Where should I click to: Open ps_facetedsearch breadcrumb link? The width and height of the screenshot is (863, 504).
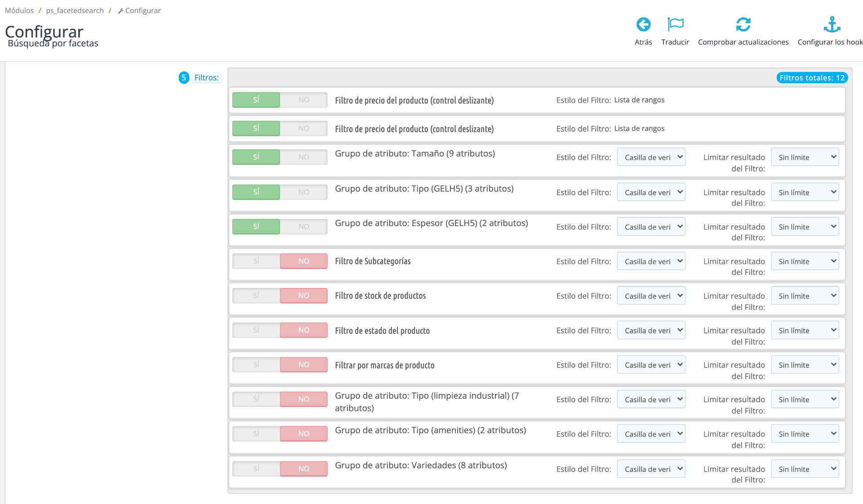click(75, 10)
